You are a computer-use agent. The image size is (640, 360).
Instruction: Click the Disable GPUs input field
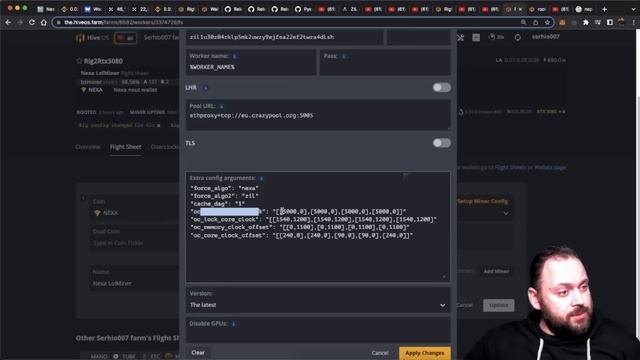click(x=318, y=330)
